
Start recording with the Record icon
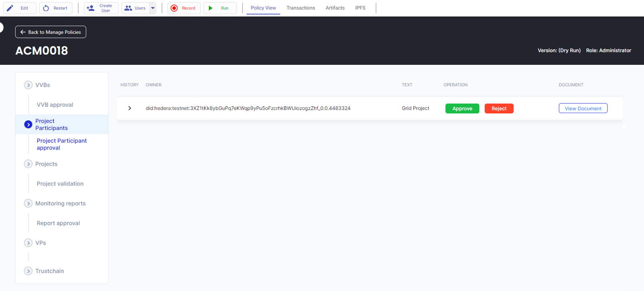174,8
